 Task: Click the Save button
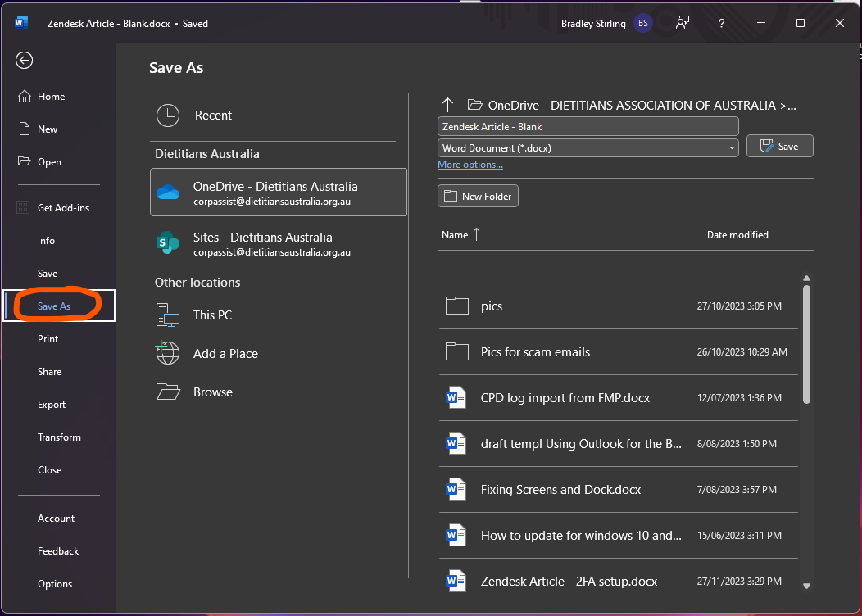[779, 145]
